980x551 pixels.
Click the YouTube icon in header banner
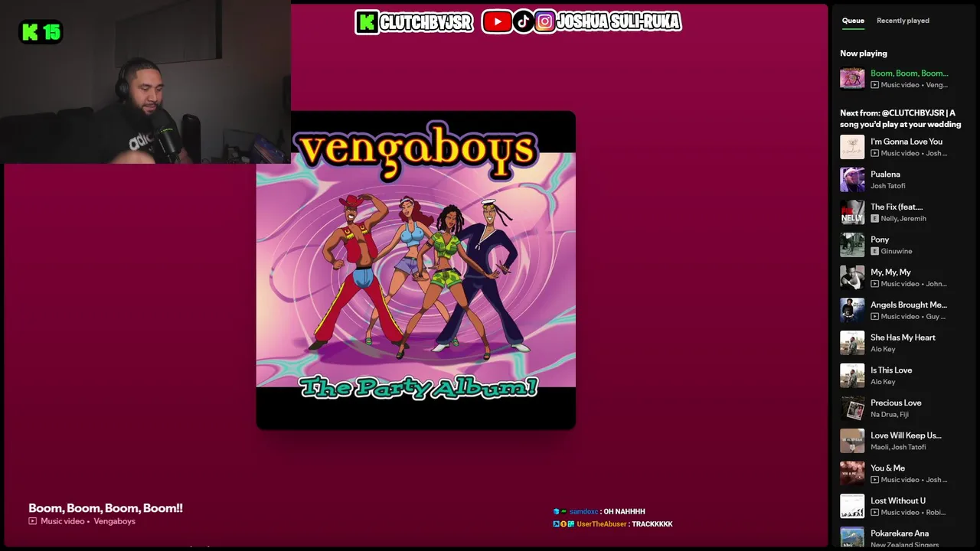click(x=497, y=22)
